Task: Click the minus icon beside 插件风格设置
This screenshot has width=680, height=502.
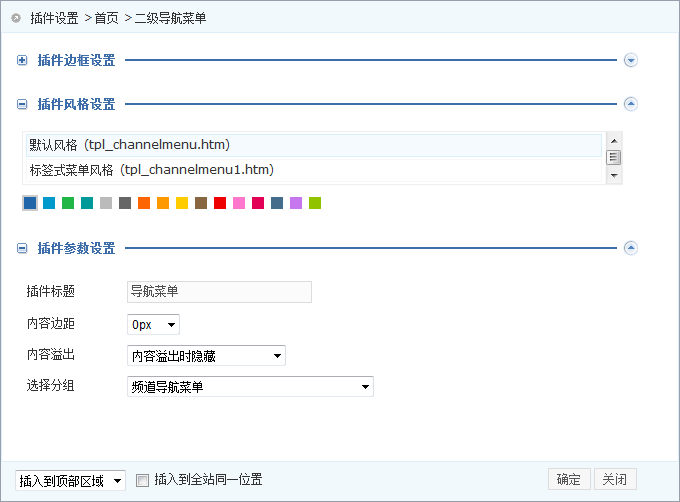Action: (x=22, y=103)
